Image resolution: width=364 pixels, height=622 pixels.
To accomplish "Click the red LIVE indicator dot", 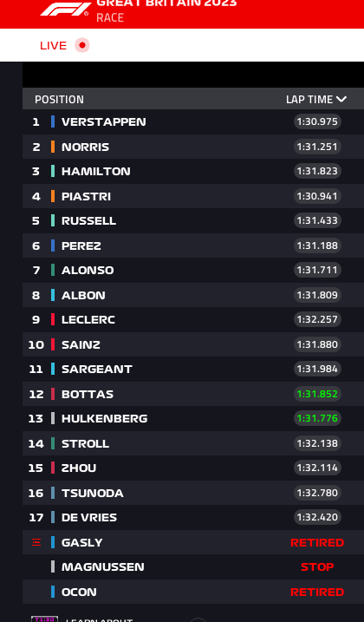I will coord(82,45).
